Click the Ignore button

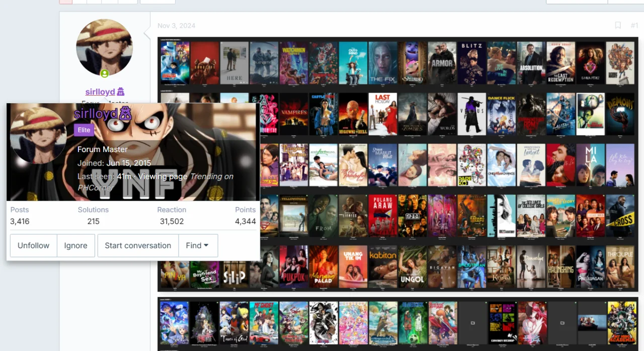(75, 245)
